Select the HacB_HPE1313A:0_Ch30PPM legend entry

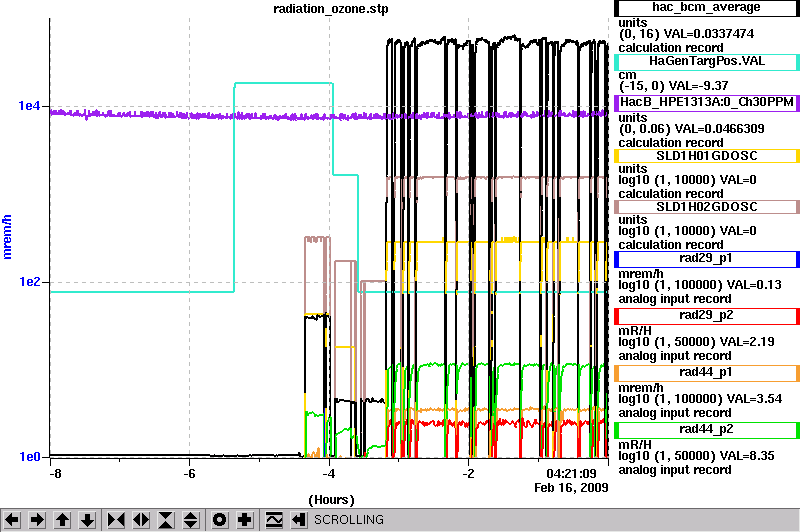coord(707,103)
